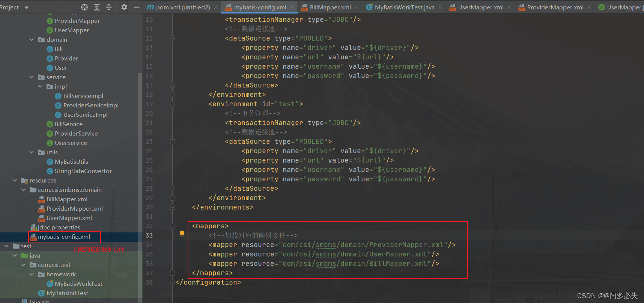Collapse the java test source folder
The image size is (644, 303).
pos(15,255)
